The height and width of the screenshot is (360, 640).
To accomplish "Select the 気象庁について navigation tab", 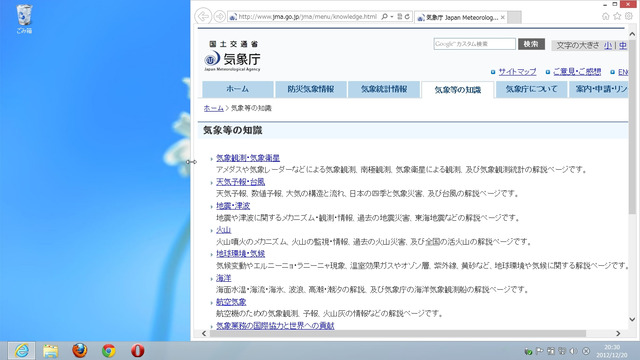I will 531,89.
